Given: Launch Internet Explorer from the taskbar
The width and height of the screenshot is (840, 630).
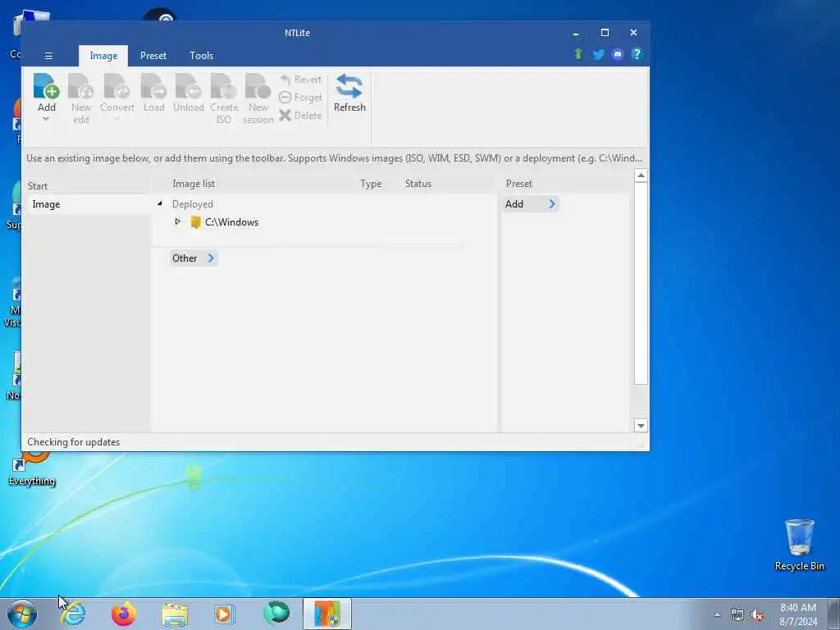Looking at the screenshot, I should (73, 614).
